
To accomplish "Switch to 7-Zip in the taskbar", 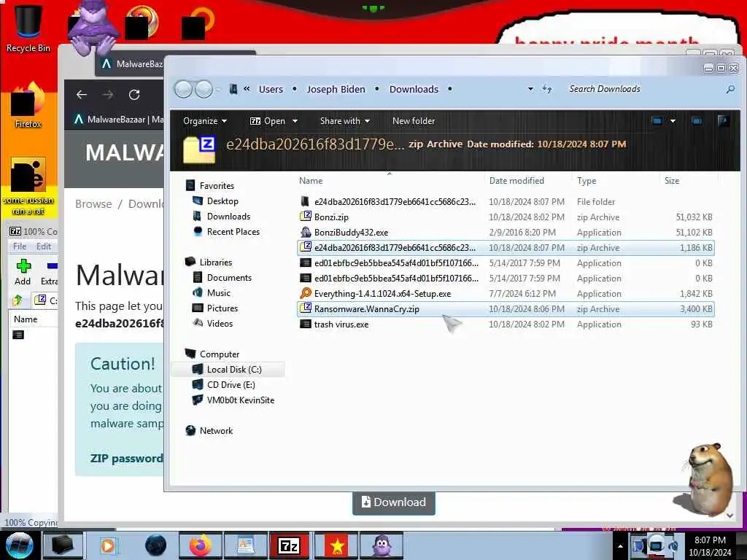I will pos(289,545).
